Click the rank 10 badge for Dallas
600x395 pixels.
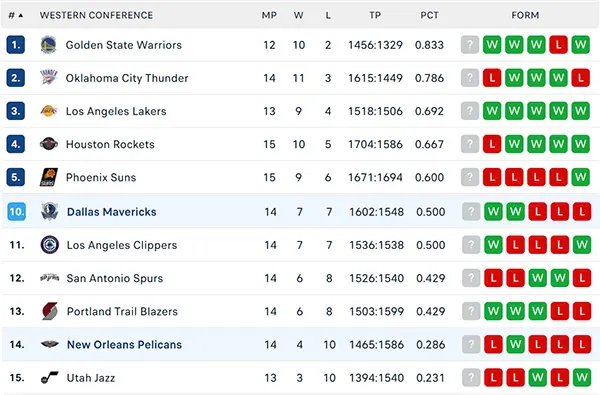tap(16, 212)
